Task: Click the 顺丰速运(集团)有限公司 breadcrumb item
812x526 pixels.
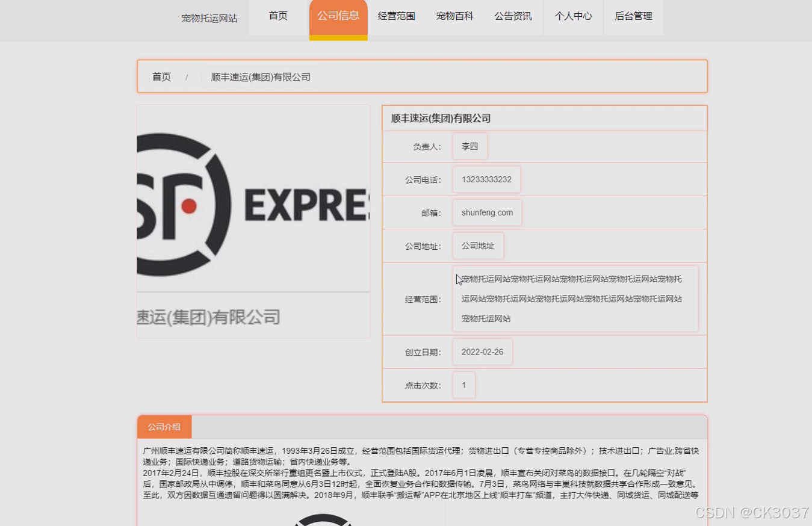Action: click(x=261, y=77)
